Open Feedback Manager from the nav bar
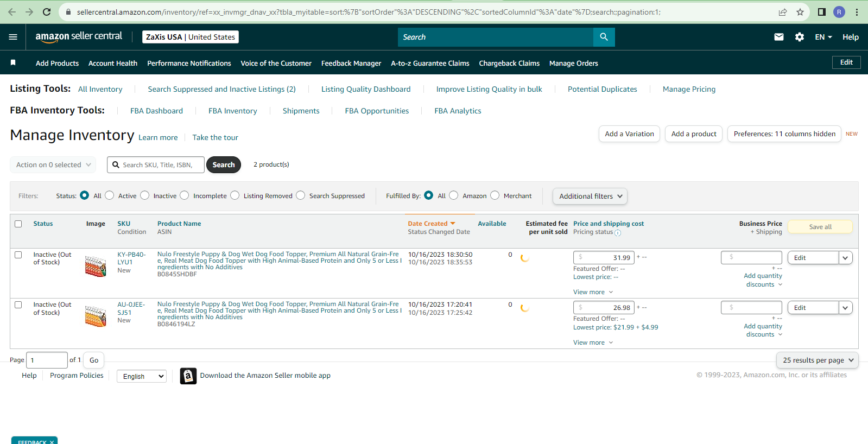 click(351, 64)
